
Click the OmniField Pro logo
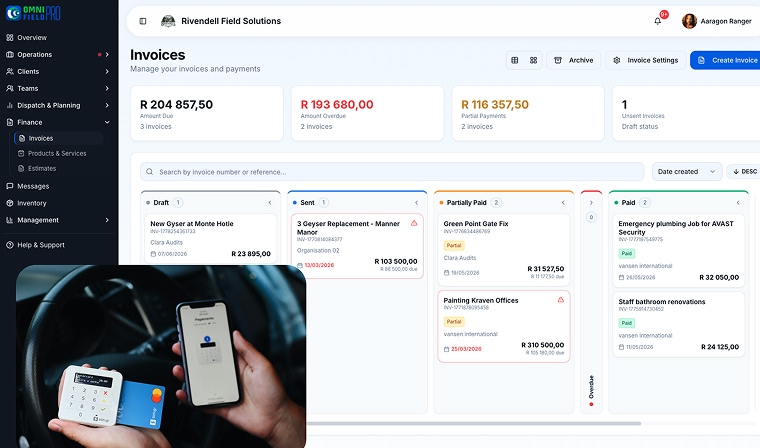point(33,13)
